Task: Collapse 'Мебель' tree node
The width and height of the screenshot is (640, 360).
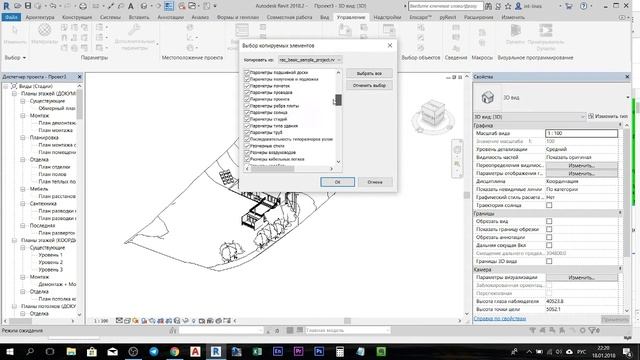Action: [23, 189]
